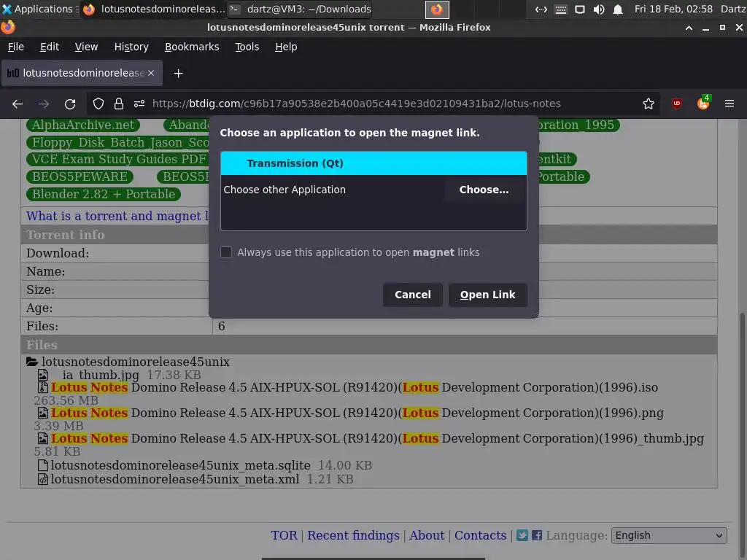Image resolution: width=747 pixels, height=560 pixels.
Task: Click the Firefox window button in taskbar
Action: click(154, 9)
